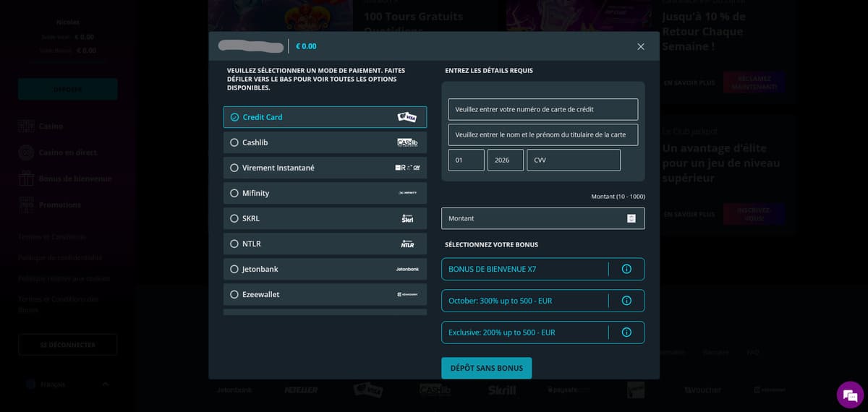The image size is (868, 412).
Task: Click the instant transfer logo icon
Action: 407,168
